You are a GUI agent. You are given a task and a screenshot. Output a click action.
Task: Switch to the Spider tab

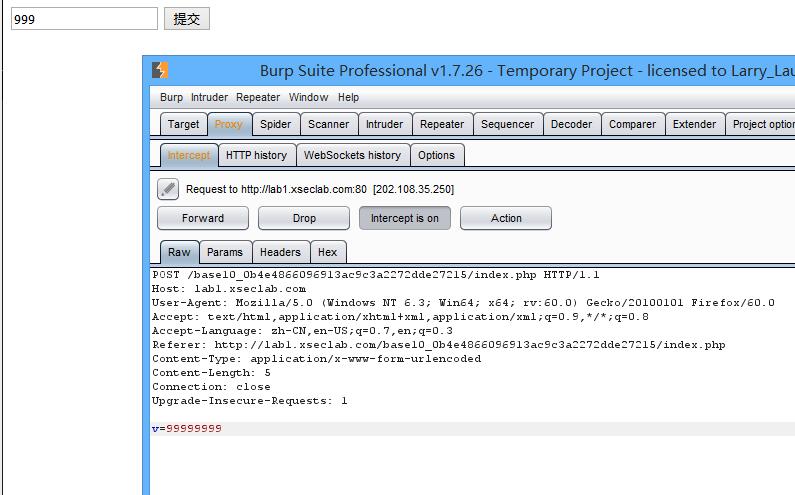[x=276, y=124]
